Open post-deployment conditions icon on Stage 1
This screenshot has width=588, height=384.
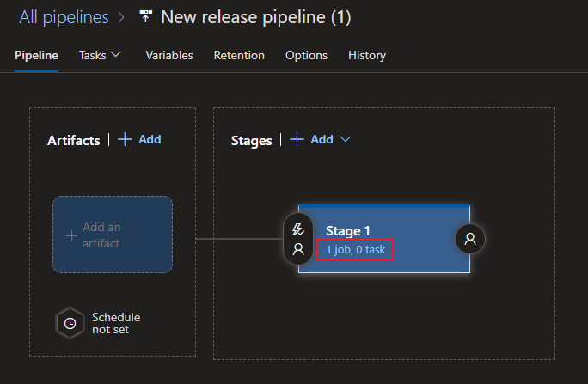pyautogui.click(x=470, y=239)
